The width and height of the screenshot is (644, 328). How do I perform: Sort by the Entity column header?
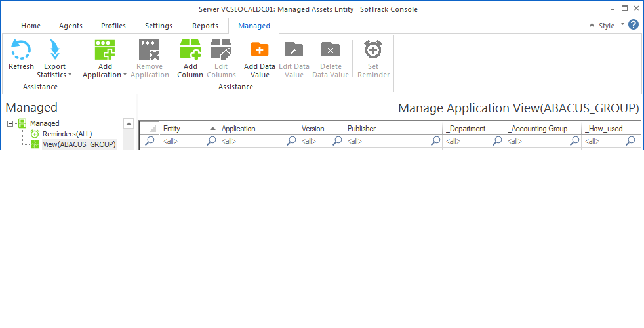click(x=184, y=129)
